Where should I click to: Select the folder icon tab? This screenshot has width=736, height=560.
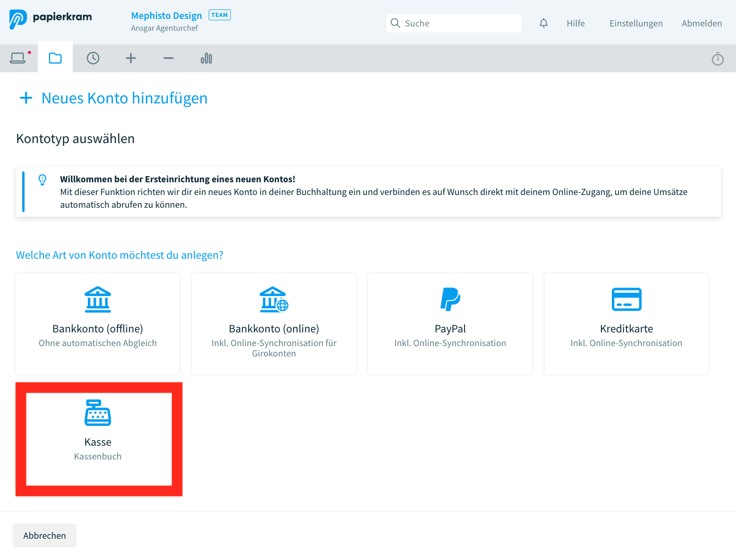point(55,58)
